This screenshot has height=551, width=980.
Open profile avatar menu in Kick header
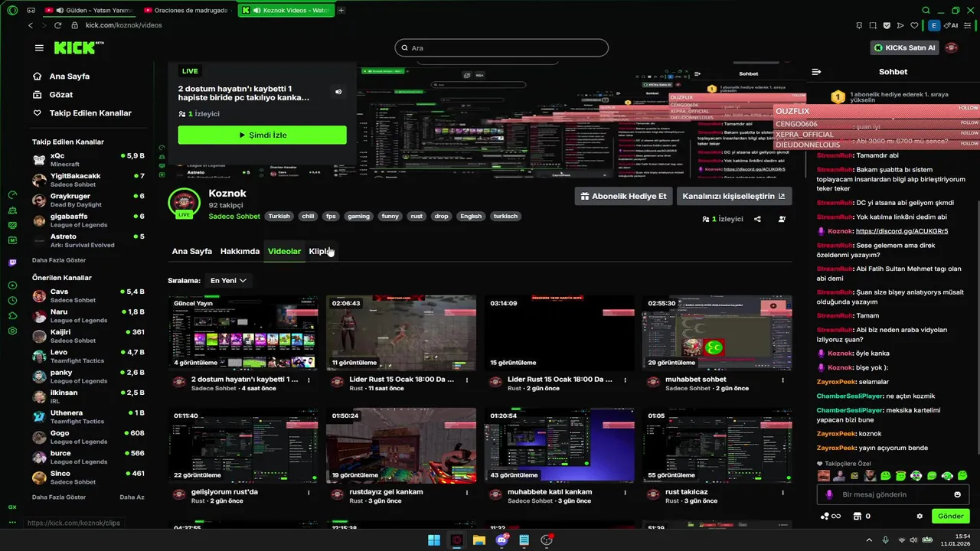tap(952, 47)
